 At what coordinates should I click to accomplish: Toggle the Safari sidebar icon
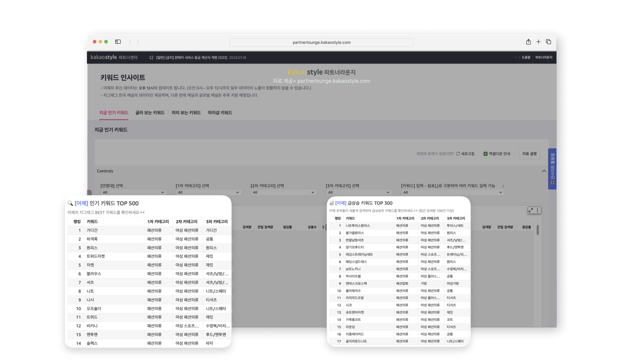[x=118, y=42]
